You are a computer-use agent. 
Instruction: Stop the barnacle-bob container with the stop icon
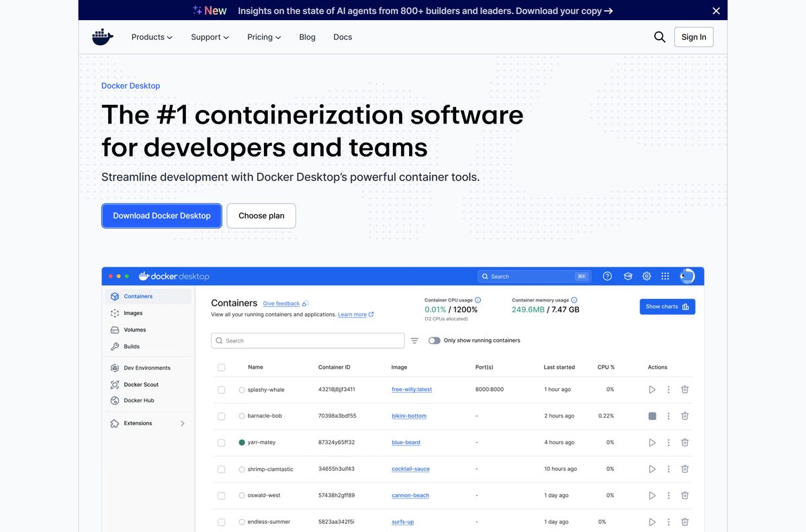point(652,416)
